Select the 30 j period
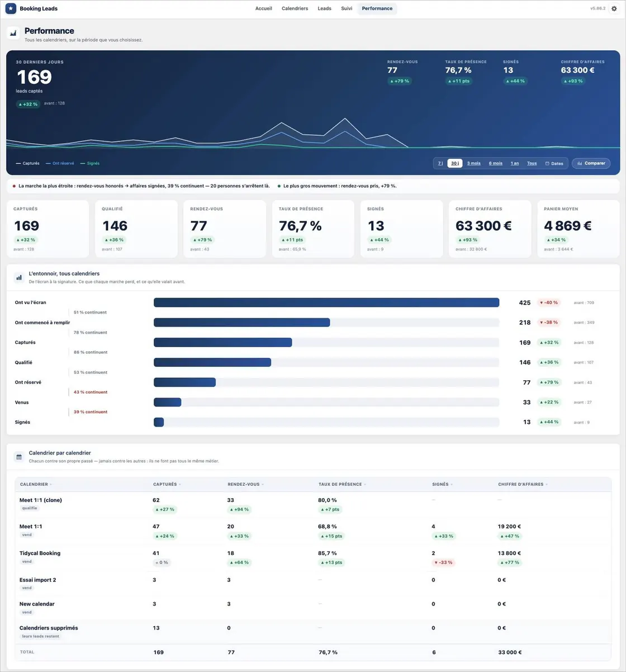The height and width of the screenshot is (672, 626). pyautogui.click(x=455, y=163)
